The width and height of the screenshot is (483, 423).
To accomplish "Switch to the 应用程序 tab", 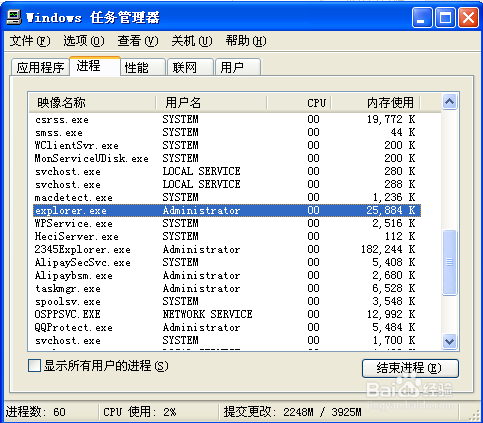I will click(40, 68).
